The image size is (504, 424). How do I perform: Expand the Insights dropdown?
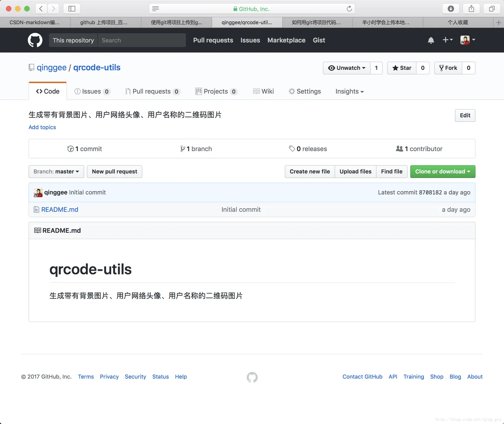pos(350,92)
